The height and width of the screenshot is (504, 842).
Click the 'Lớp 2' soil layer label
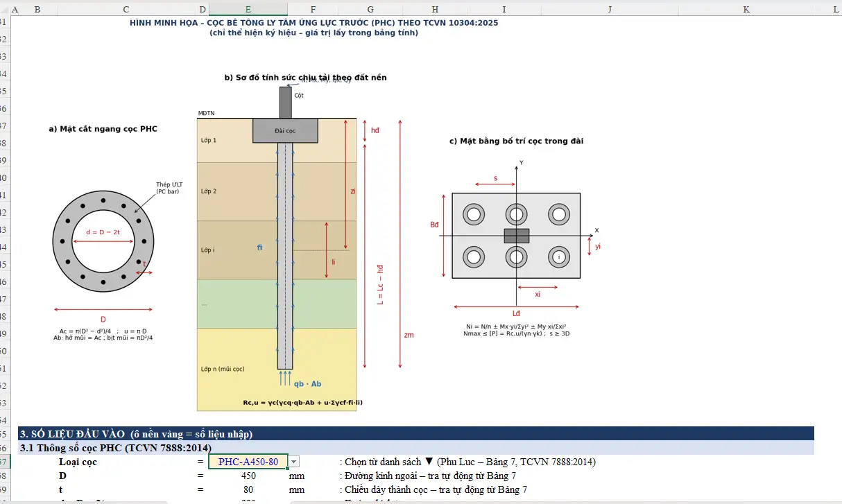point(208,191)
